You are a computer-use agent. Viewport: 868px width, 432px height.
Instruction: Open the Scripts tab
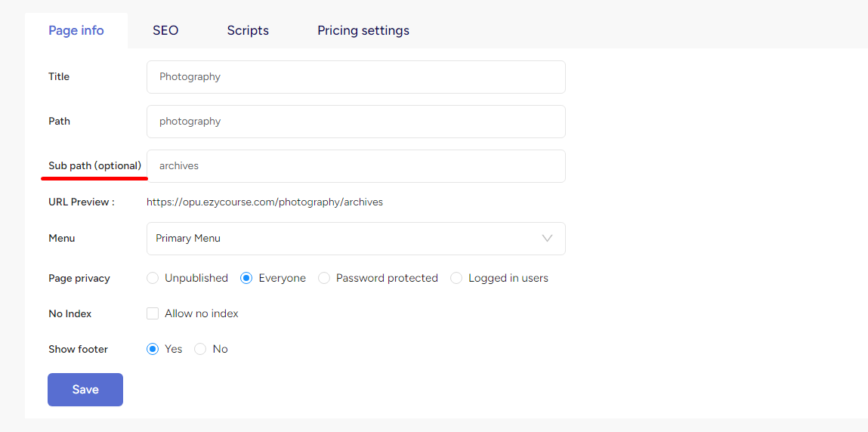pyautogui.click(x=248, y=30)
